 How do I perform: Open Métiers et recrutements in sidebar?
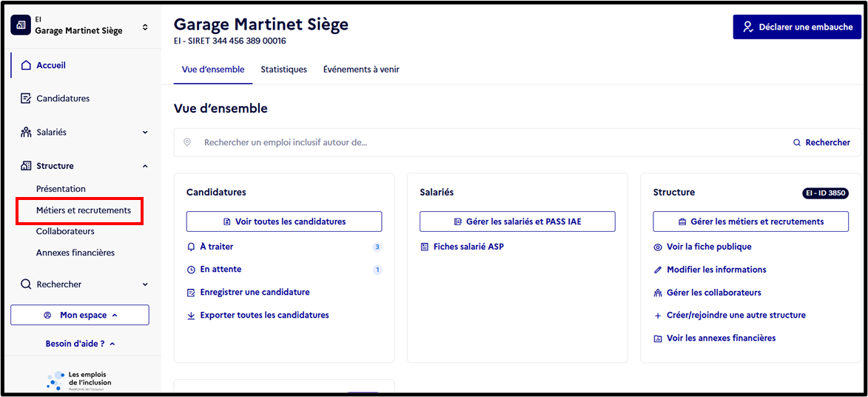pyautogui.click(x=84, y=210)
